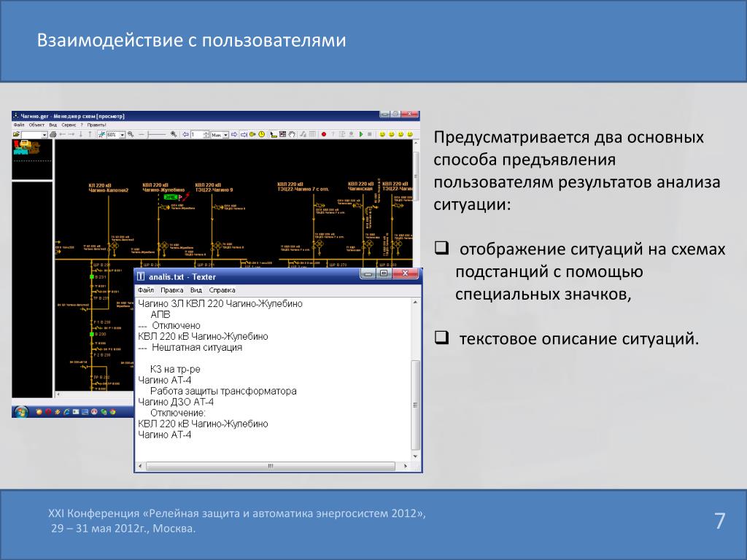
Task: Click text line 'Работа защиты трансформатора'
Action: coord(223,392)
